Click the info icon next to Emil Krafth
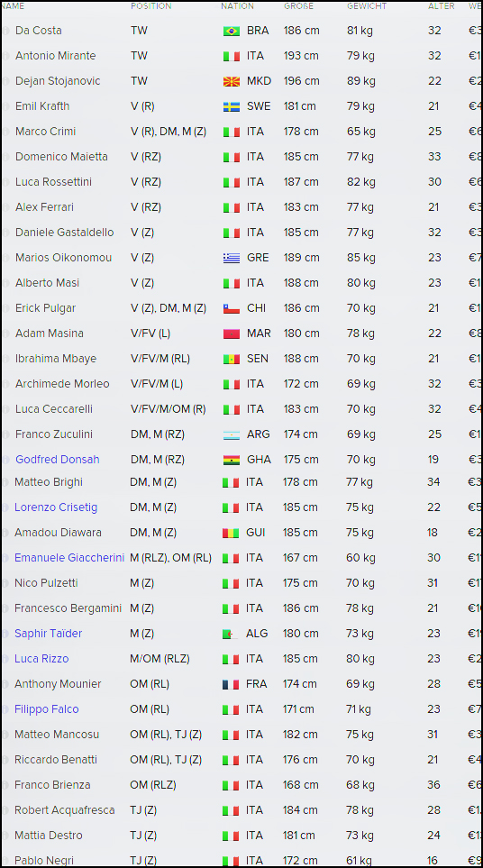The width and height of the screenshot is (483, 868). [x=5, y=107]
